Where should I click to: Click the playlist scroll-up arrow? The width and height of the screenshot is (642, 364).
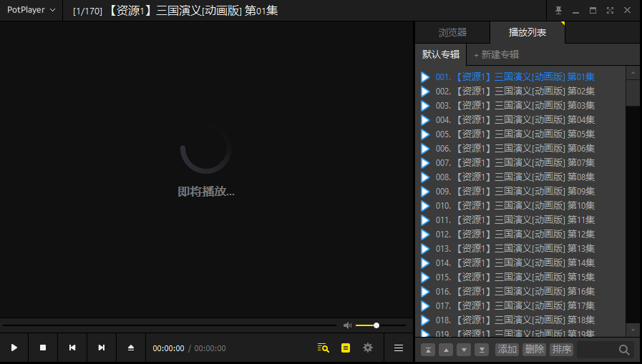point(633,73)
